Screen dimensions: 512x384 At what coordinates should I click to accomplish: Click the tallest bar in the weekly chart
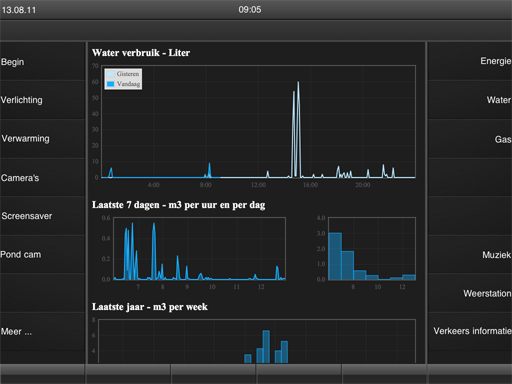(266, 346)
